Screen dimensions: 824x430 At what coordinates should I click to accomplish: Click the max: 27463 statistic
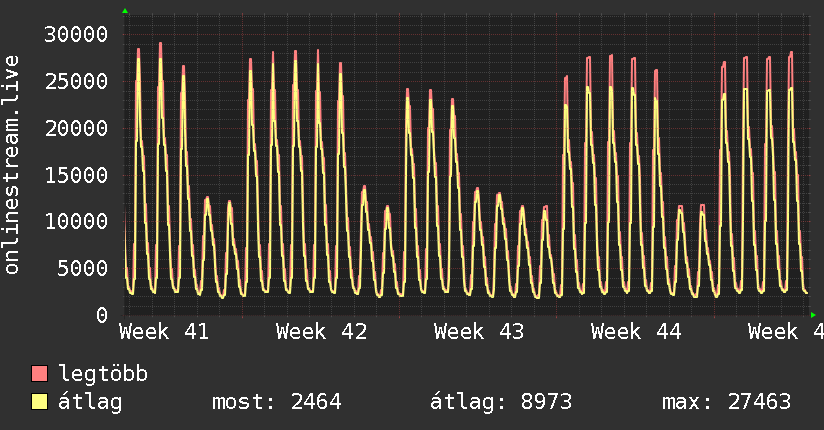click(x=726, y=402)
